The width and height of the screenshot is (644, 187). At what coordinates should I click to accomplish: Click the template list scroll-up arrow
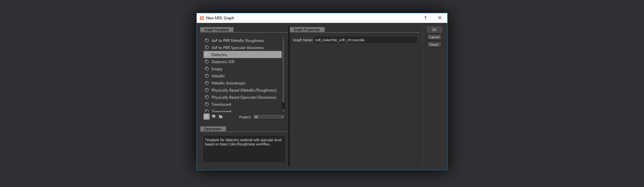(x=283, y=38)
